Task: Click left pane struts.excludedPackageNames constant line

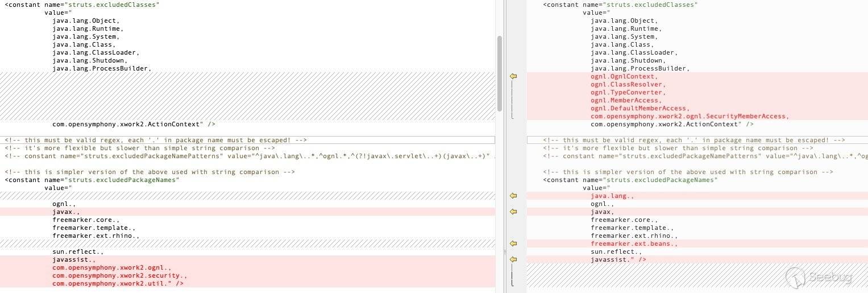Action: [92, 180]
